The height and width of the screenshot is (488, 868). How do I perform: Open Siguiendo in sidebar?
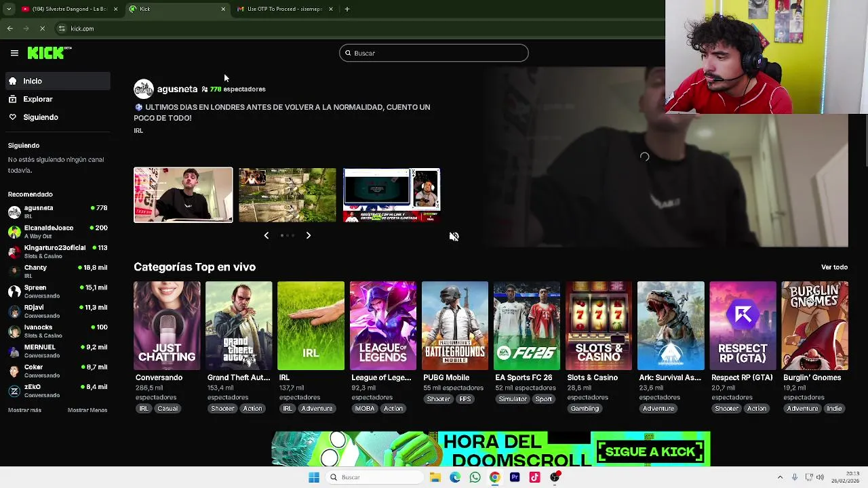(58, 117)
